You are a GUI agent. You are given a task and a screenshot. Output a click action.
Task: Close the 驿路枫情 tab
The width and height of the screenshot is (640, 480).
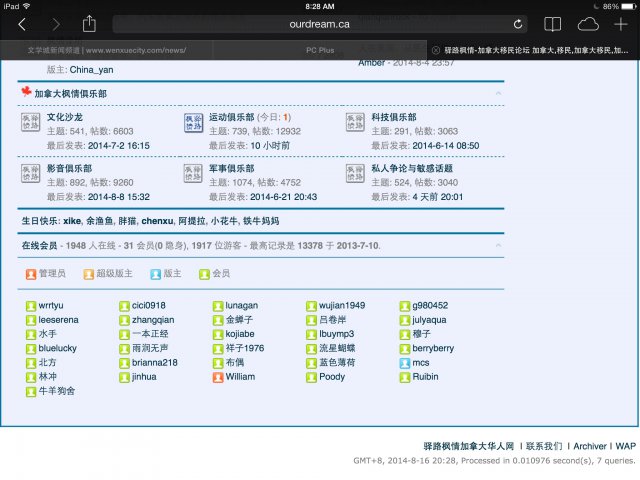[x=435, y=49]
